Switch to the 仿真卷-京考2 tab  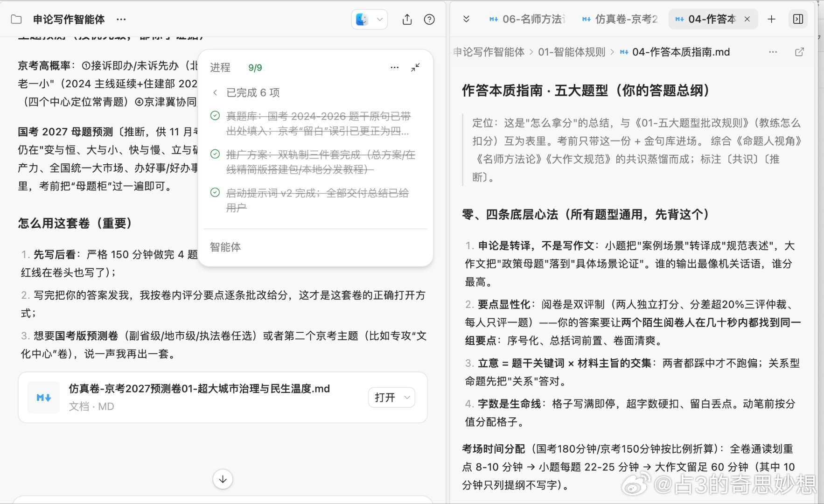621,19
